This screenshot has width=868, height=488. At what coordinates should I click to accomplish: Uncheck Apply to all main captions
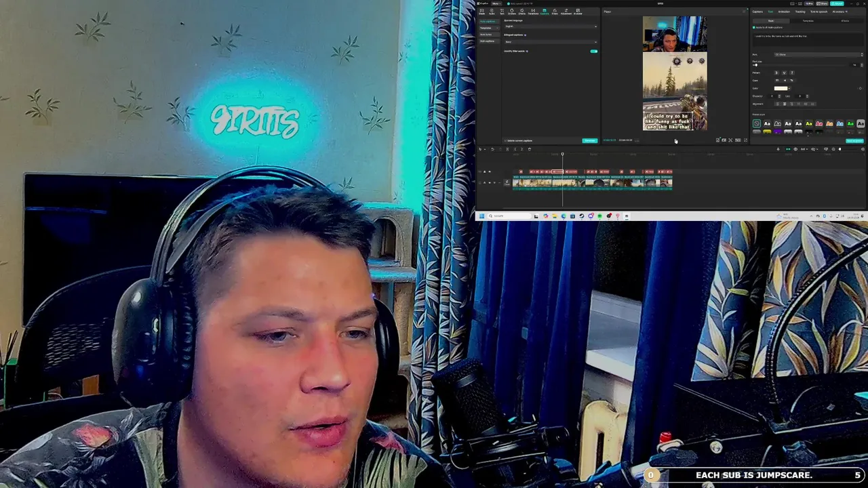point(753,27)
